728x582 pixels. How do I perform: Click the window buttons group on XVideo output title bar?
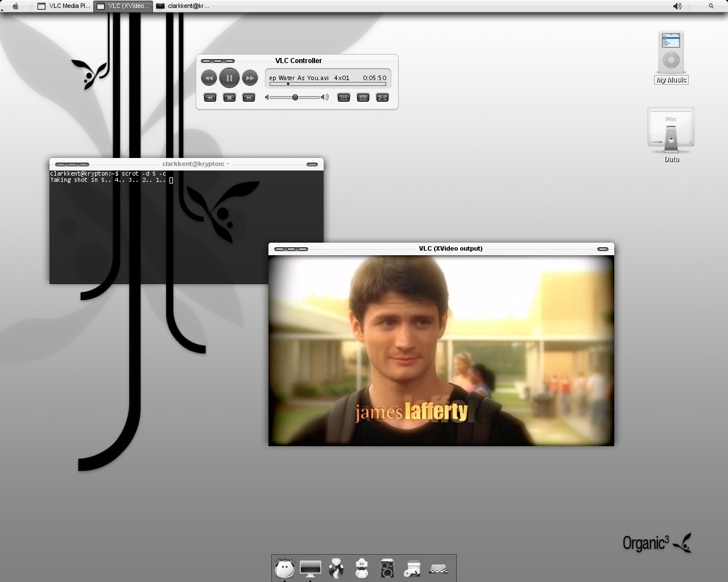pos(291,249)
